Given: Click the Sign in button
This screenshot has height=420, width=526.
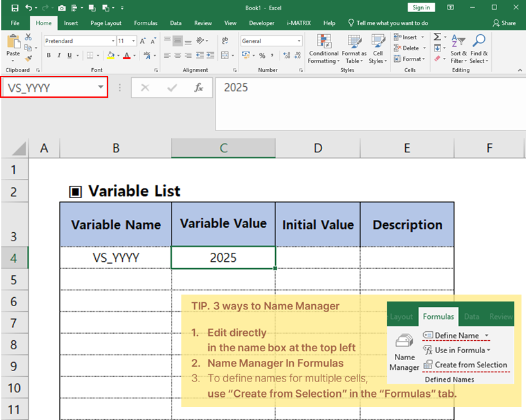Looking at the screenshot, I should pyautogui.click(x=421, y=8).
